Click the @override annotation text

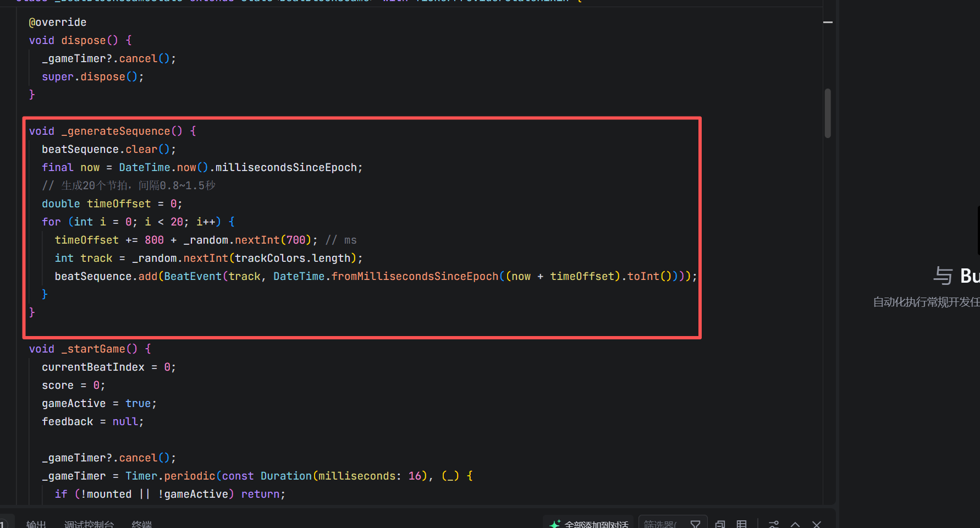point(58,22)
